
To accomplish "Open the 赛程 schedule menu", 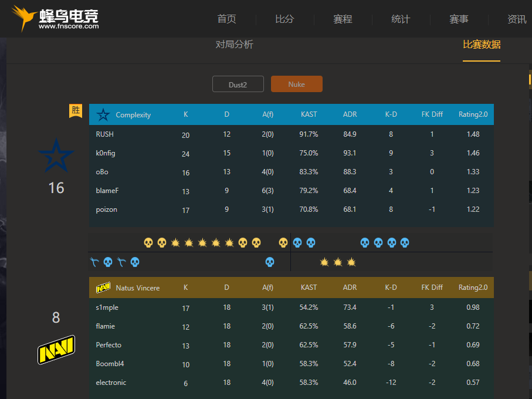I will (x=343, y=19).
